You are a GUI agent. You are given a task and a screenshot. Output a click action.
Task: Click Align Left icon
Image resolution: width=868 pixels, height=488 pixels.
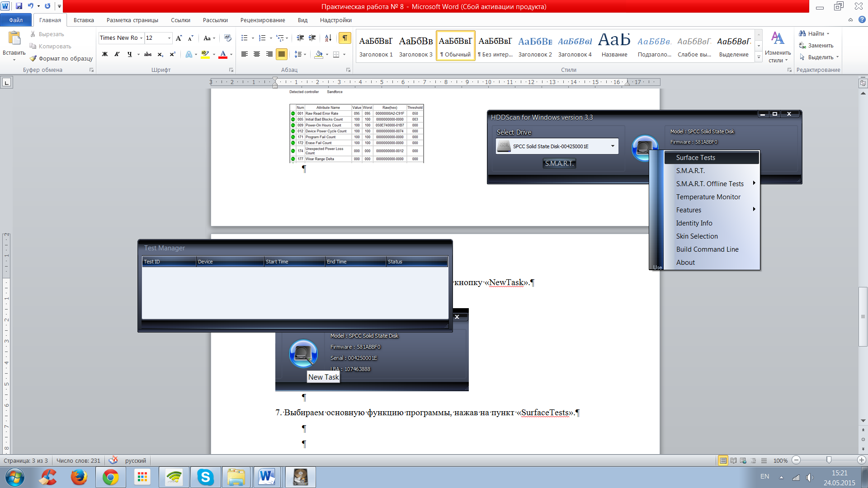(x=245, y=54)
